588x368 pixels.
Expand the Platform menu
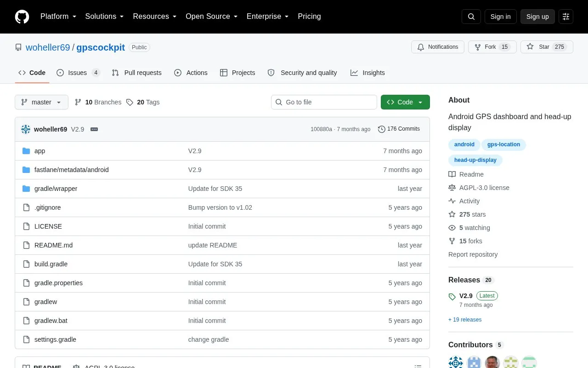tap(58, 17)
